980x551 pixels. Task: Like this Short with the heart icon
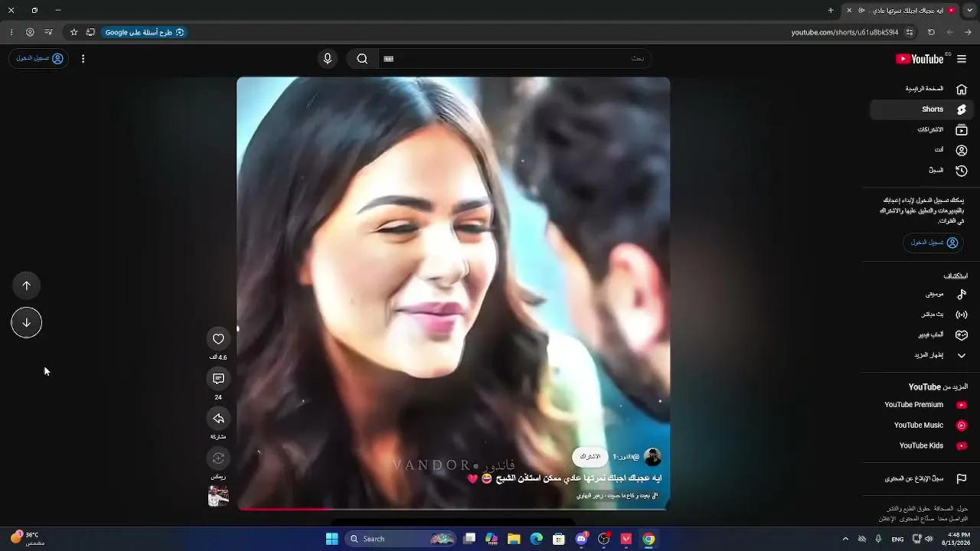coord(218,339)
